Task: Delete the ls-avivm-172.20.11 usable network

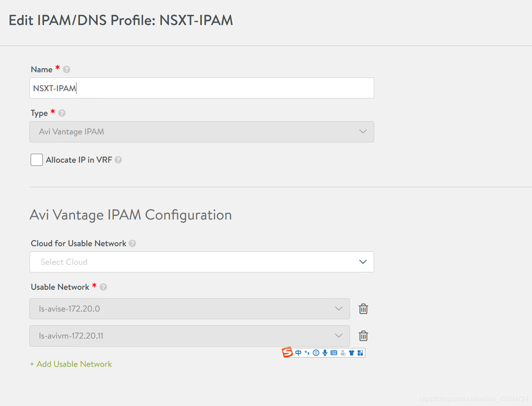Action: (x=363, y=336)
